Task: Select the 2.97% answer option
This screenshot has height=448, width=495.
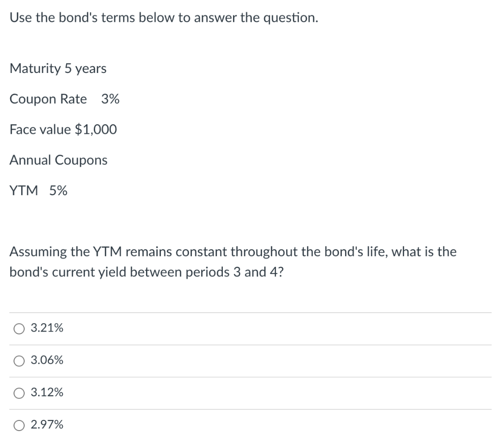Action: [19, 425]
